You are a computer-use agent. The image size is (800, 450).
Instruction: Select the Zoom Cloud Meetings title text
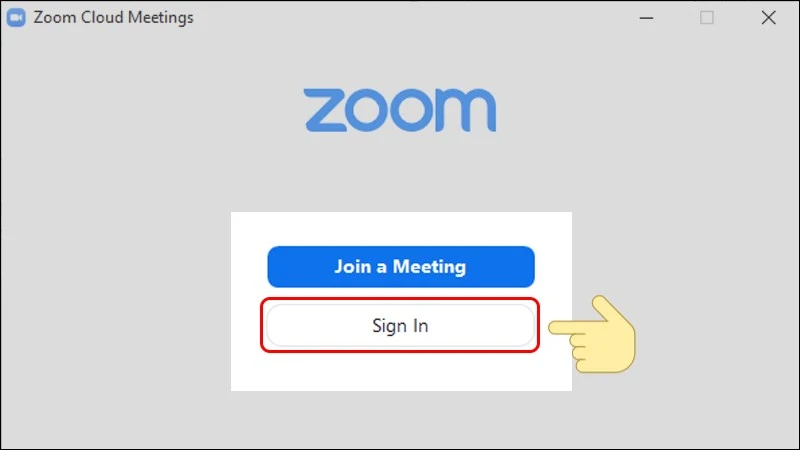[113, 17]
